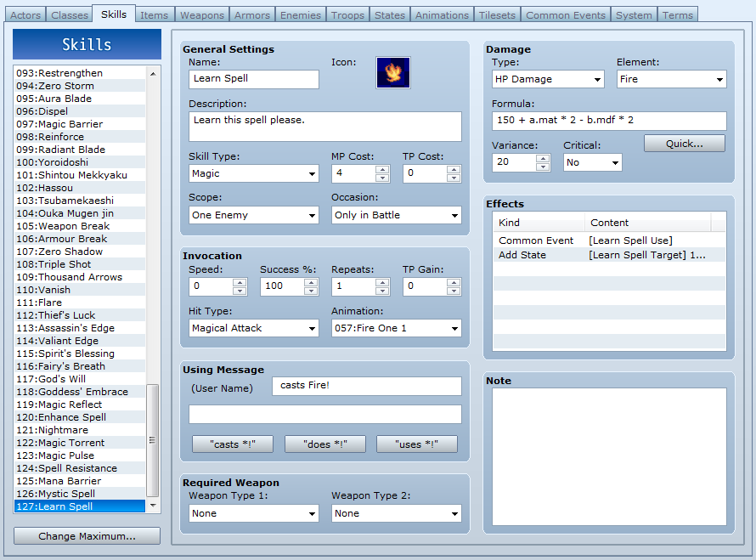756x560 pixels.
Task: Open the Common Events tab
Action: 566,15
